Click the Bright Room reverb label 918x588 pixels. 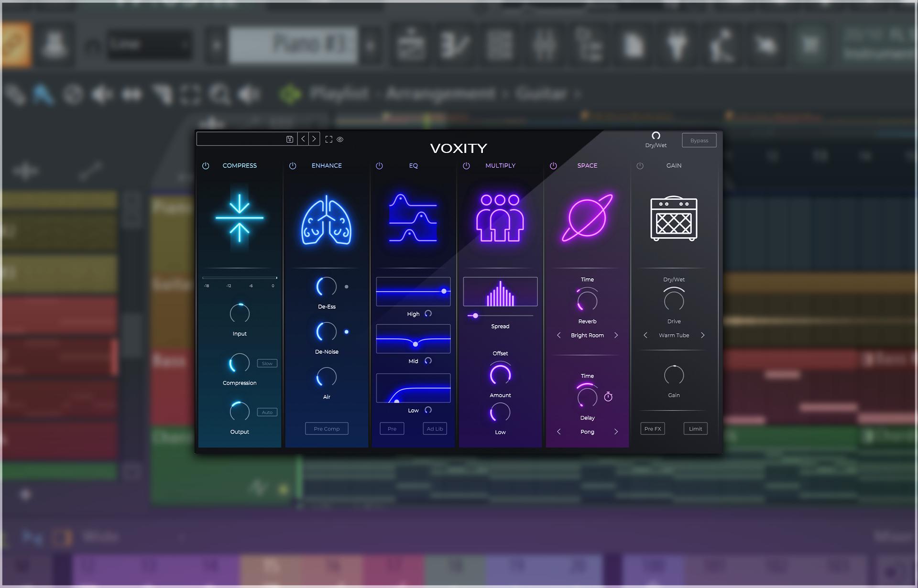(587, 335)
